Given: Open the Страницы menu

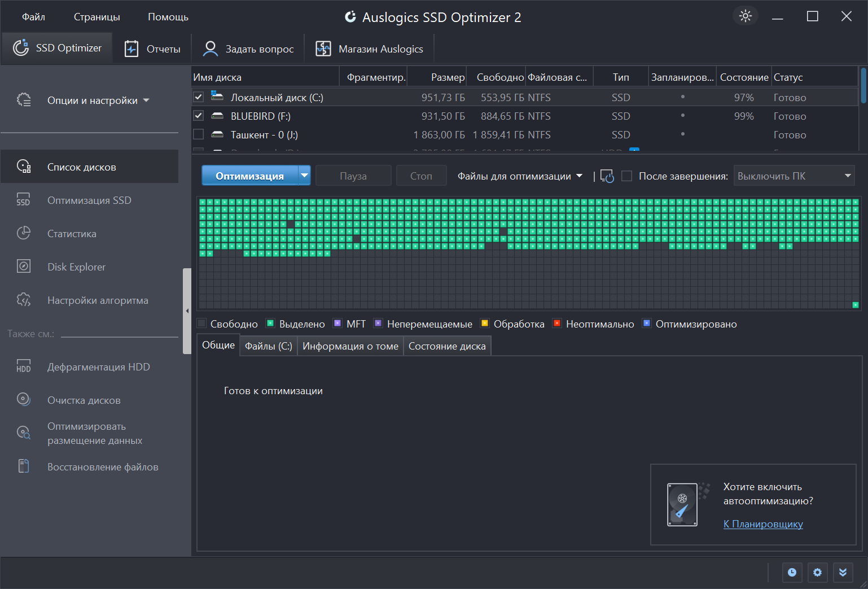Looking at the screenshot, I should (97, 17).
